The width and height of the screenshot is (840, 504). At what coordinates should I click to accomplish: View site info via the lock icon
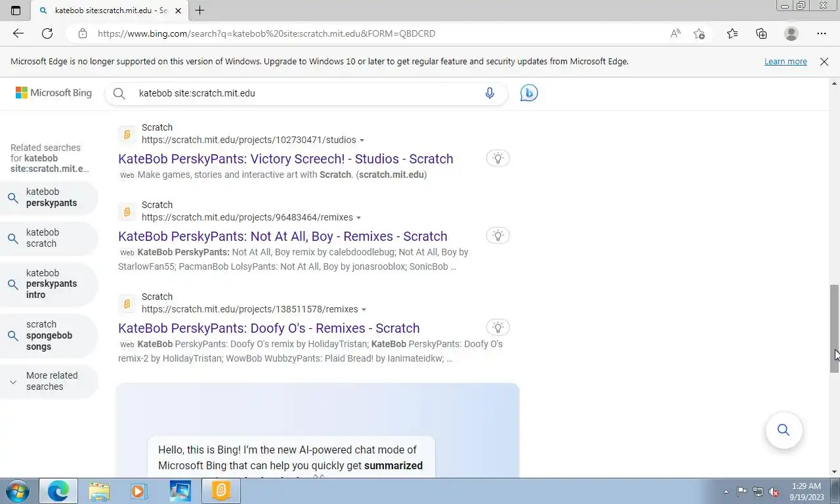82,33
